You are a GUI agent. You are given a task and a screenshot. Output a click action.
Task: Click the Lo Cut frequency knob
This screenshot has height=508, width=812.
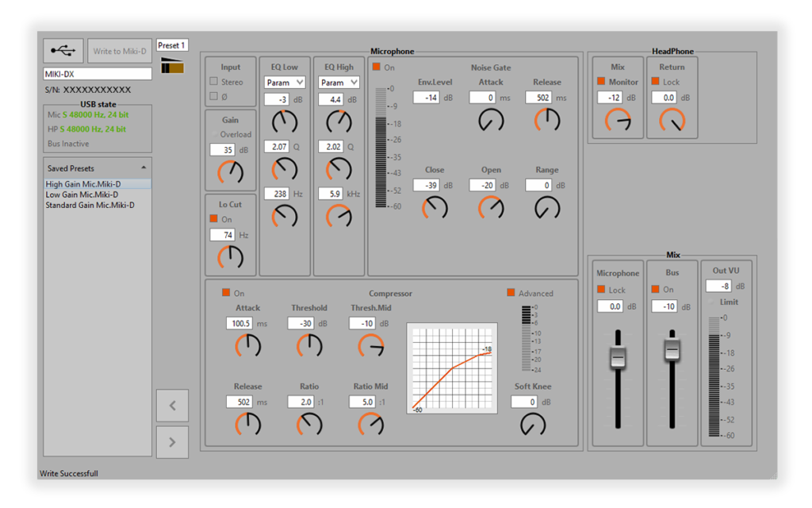coord(231,256)
